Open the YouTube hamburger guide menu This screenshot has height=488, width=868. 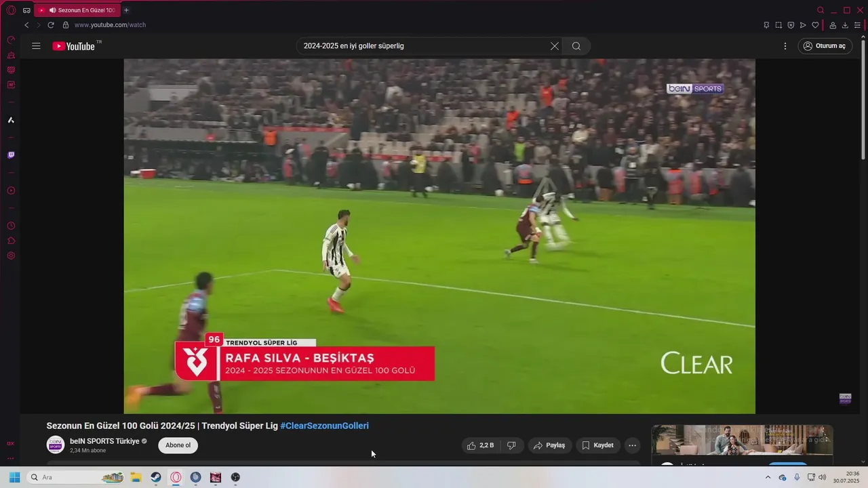[36, 46]
